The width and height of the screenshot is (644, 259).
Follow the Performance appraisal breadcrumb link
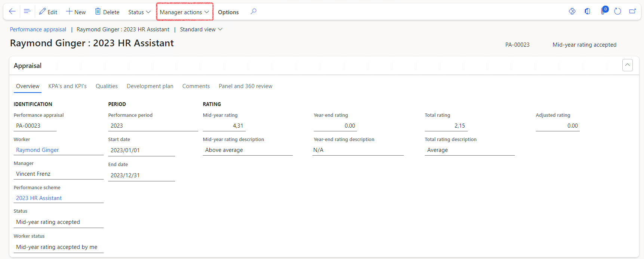click(x=38, y=29)
